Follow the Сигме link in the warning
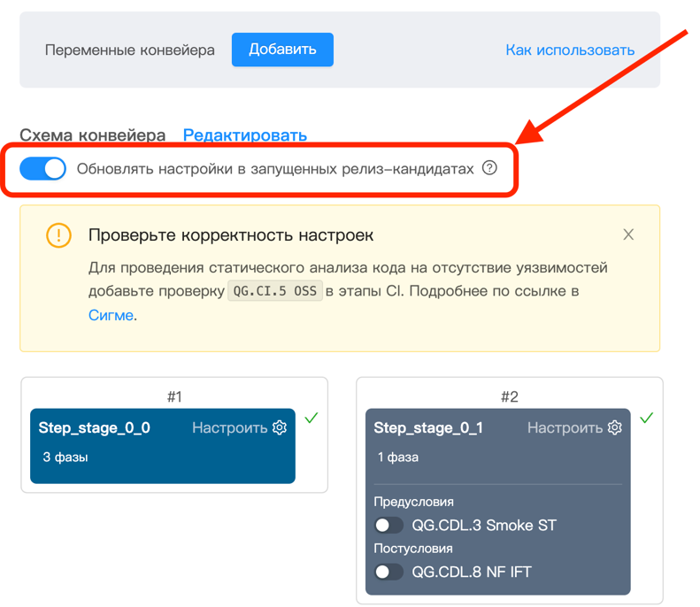Viewport: 700px width, 607px height. pyautogui.click(x=111, y=315)
